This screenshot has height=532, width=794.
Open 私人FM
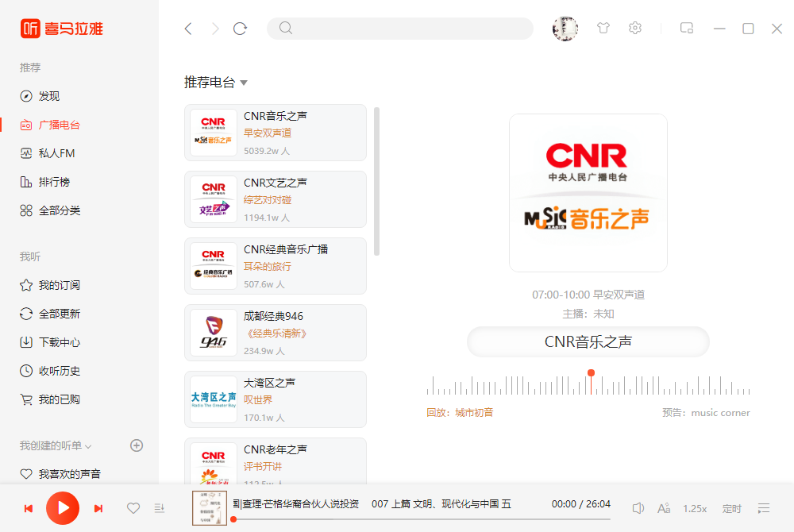47,153
